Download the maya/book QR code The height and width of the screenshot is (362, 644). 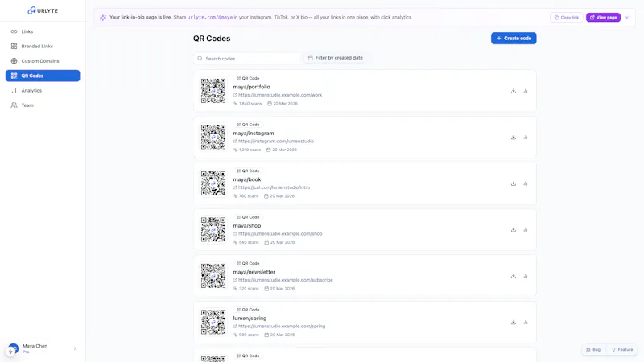[514, 183]
